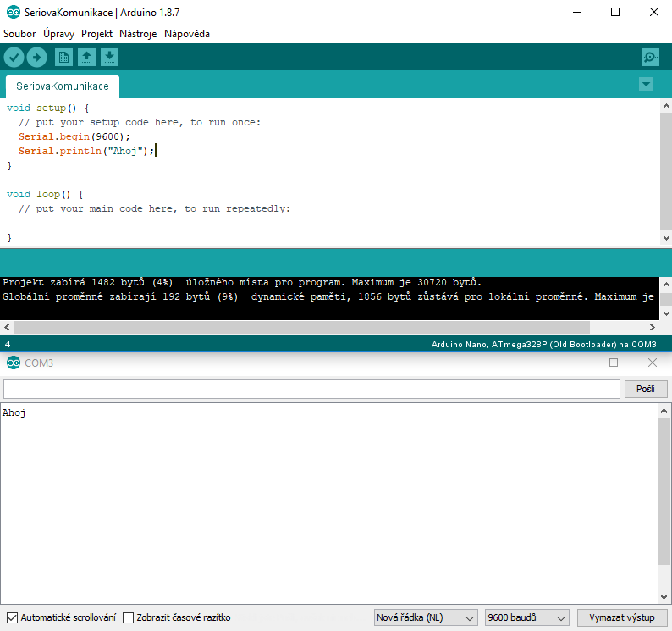The image size is (672, 631).
Task: Click the Vymazat výstup button
Action: pos(622,617)
